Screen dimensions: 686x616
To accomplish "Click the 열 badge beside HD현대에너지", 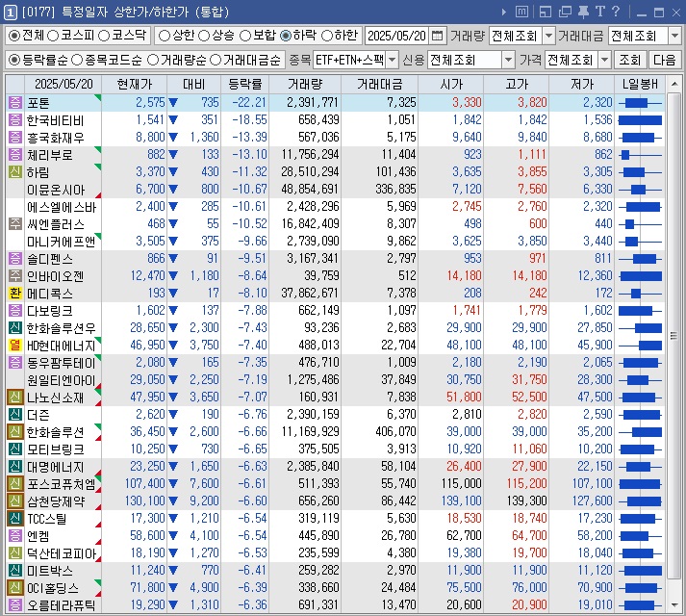I will 14,345.
